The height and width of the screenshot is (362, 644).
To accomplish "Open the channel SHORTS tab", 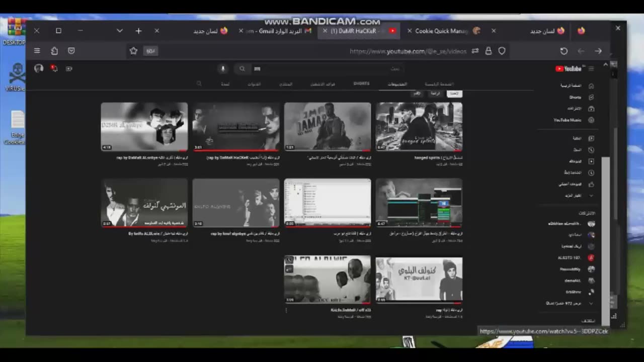I will [361, 83].
